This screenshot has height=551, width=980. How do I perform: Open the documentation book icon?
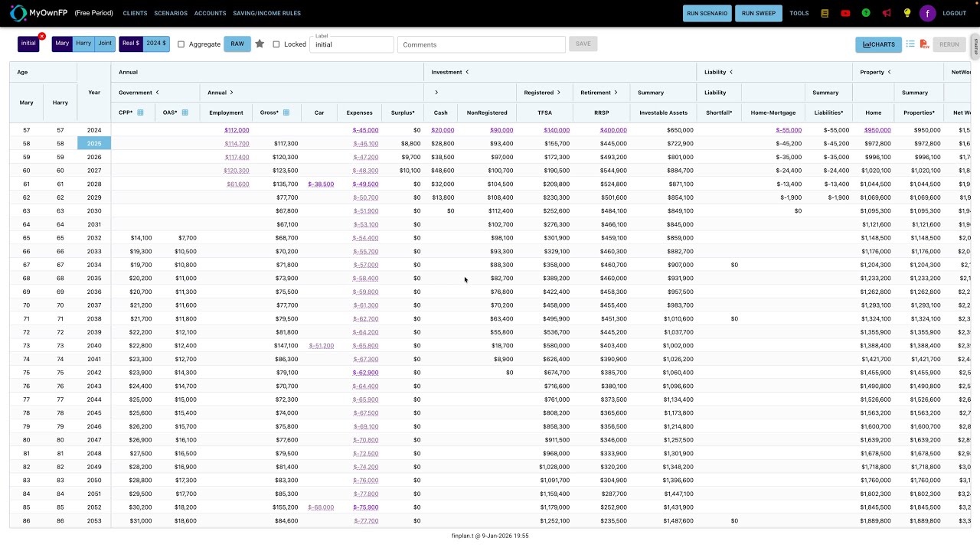click(x=825, y=13)
